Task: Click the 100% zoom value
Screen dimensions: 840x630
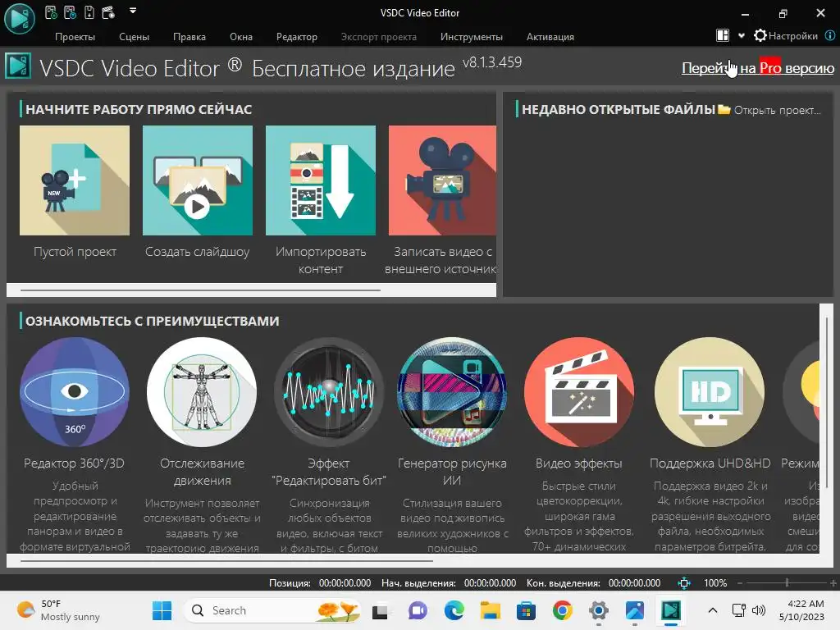Action: 715,583
